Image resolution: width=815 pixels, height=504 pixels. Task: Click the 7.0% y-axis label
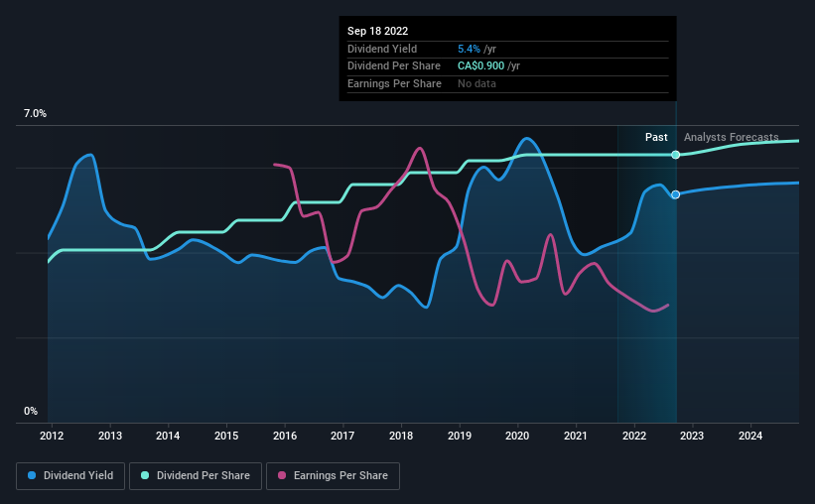point(35,114)
